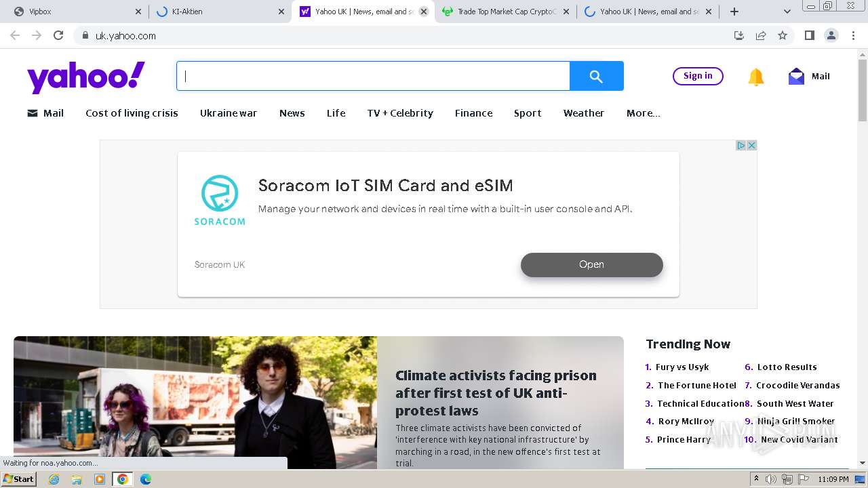This screenshot has width=868, height=488.
Task: Open the Sport section
Action: [528, 113]
